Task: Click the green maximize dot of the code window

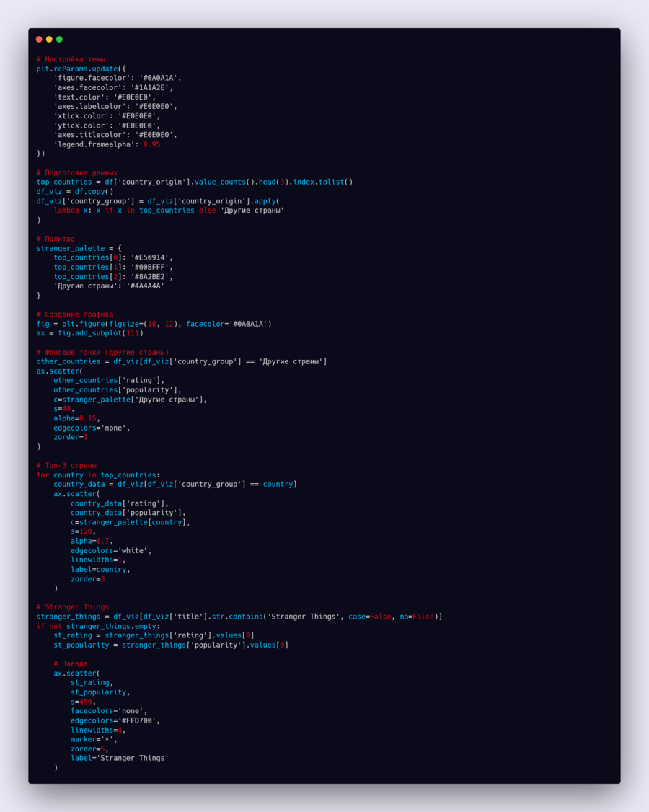Action: (59, 40)
